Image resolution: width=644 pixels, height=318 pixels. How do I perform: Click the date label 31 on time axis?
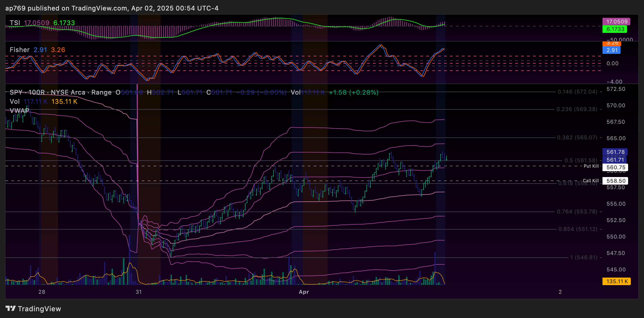coord(139,292)
